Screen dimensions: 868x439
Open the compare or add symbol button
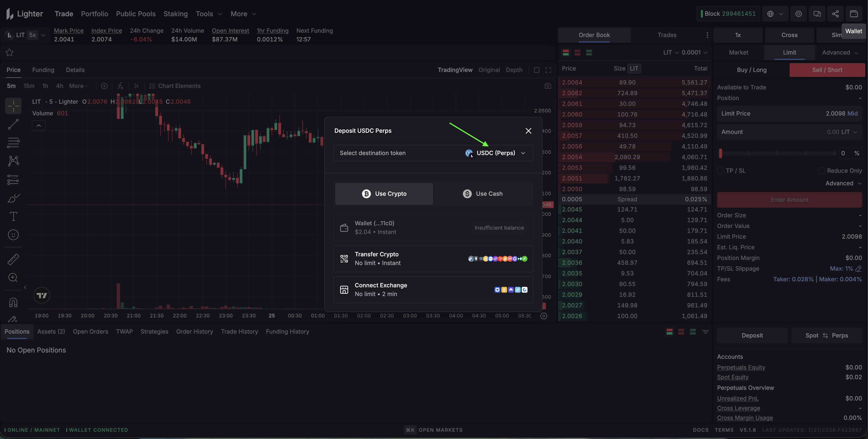coord(104,86)
